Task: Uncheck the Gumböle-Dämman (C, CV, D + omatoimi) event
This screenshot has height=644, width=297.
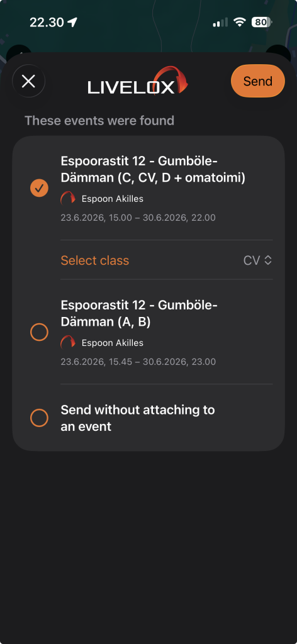Action: pos(40,188)
